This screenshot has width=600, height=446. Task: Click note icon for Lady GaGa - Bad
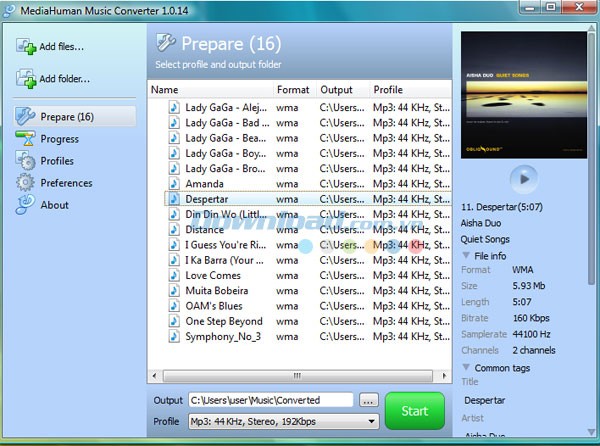(x=174, y=123)
